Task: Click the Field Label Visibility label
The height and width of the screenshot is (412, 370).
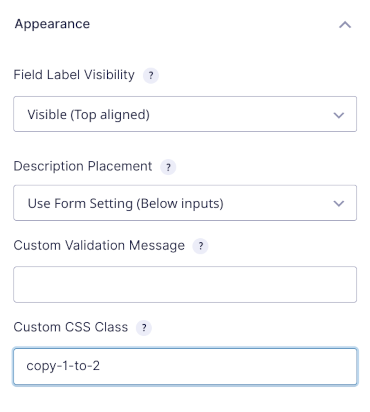Action: point(74,75)
